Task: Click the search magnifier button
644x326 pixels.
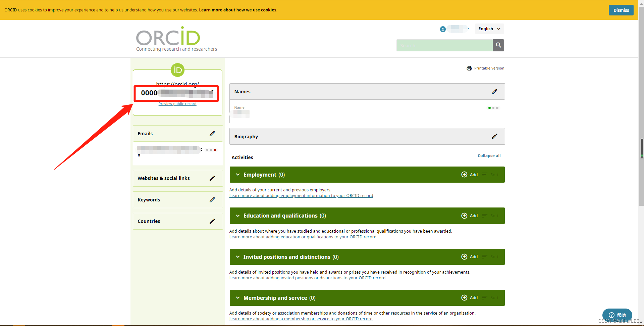Action: click(x=498, y=45)
